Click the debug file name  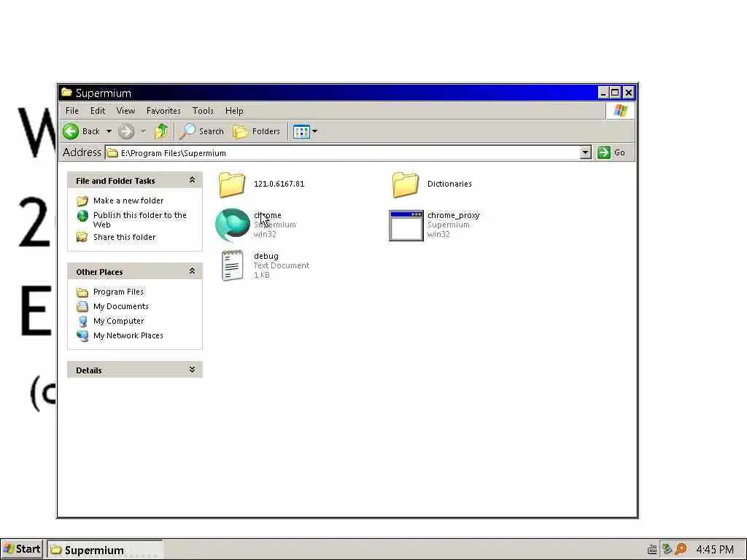click(x=266, y=256)
